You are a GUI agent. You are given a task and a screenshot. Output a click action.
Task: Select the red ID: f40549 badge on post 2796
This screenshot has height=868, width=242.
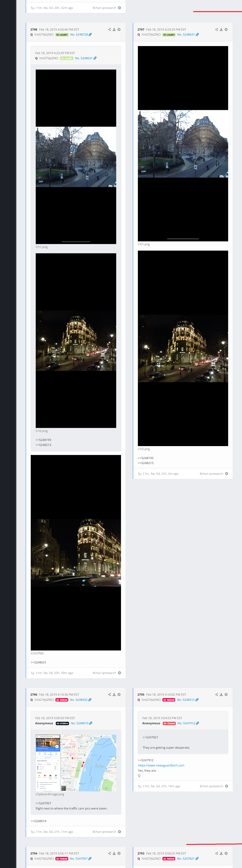62,700
